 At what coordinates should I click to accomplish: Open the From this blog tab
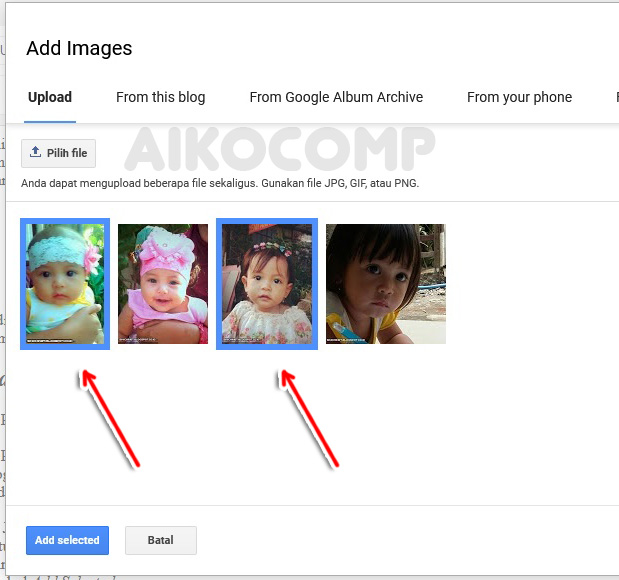coord(160,97)
